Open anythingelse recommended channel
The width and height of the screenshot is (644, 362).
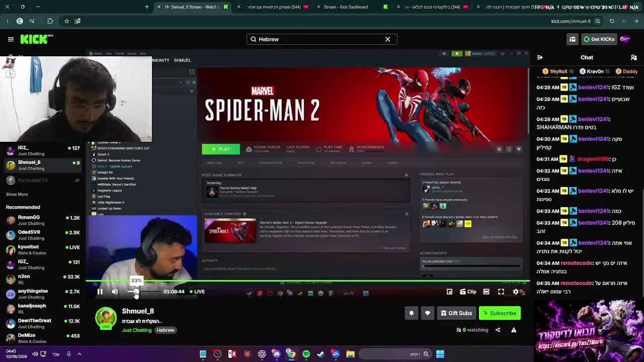43,294
